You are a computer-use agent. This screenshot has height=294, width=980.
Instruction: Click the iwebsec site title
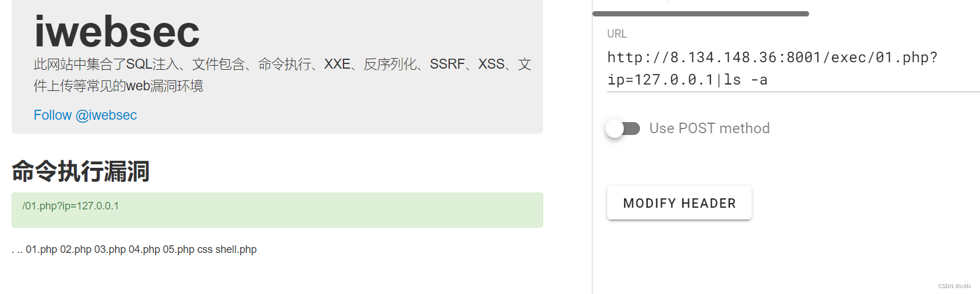click(x=117, y=31)
